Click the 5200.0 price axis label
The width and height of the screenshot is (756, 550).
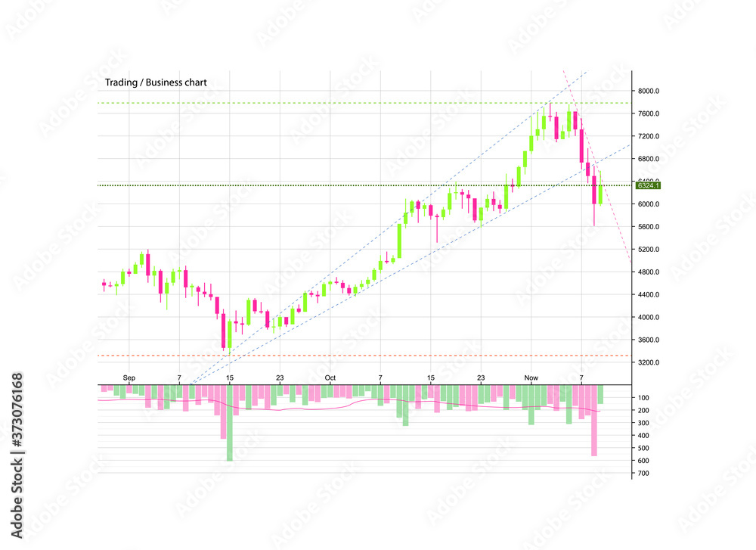649,250
